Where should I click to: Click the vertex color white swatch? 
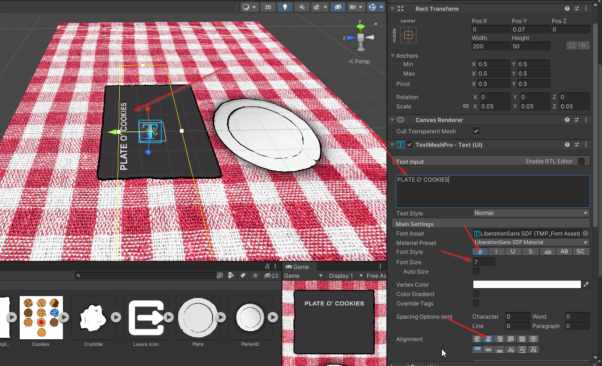[527, 284]
